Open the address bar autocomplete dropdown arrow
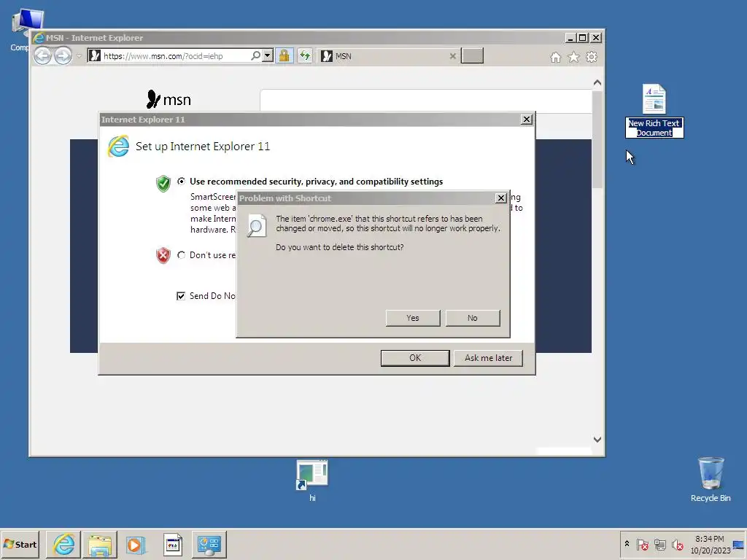The height and width of the screenshot is (560, 747). click(268, 56)
